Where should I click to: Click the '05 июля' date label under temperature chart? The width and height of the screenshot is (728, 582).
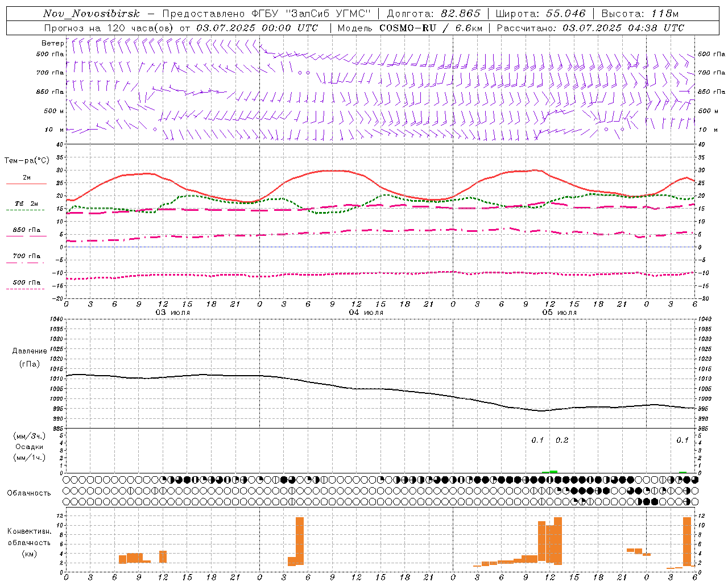[x=560, y=313]
